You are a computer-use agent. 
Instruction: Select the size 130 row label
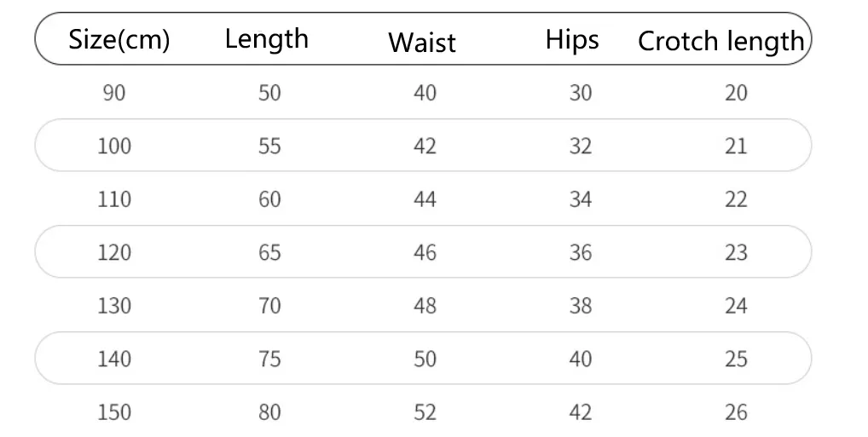pos(114,305)
